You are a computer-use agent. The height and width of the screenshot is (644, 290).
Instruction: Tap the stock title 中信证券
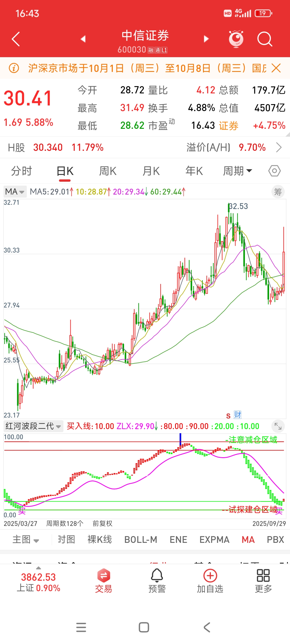145,35
